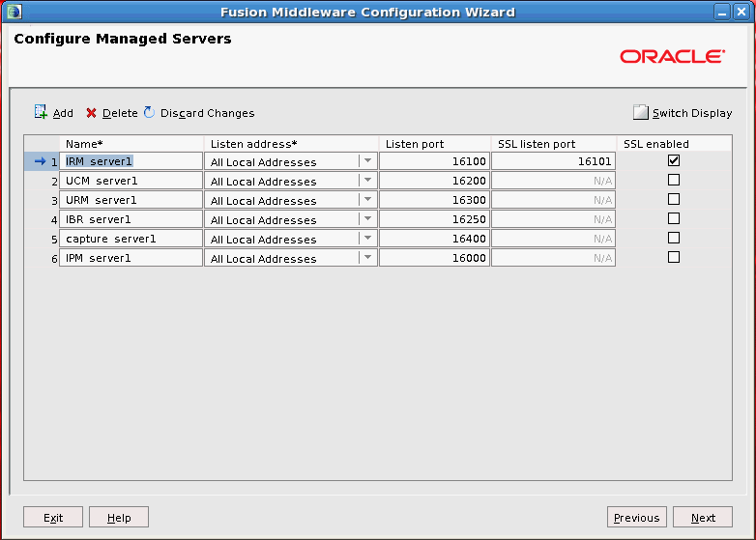Select row number 3

[x=42, y=200]
